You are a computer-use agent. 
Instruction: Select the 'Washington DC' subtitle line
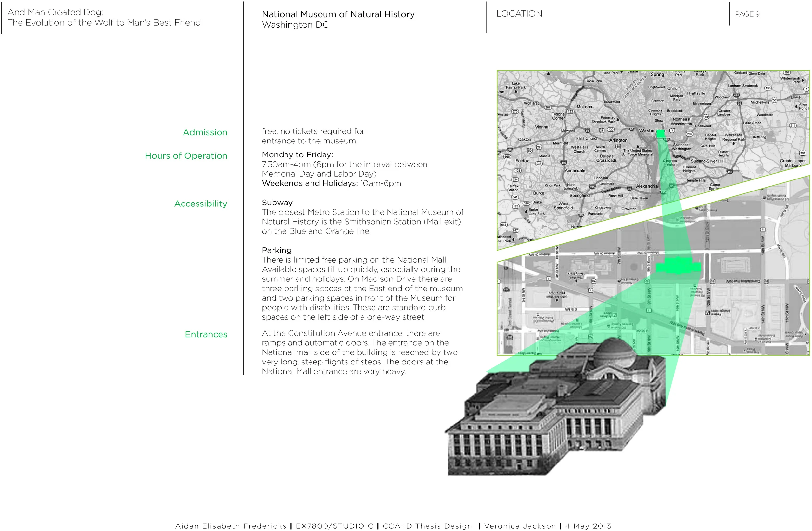pyautogui.click(x=295, y=25)
